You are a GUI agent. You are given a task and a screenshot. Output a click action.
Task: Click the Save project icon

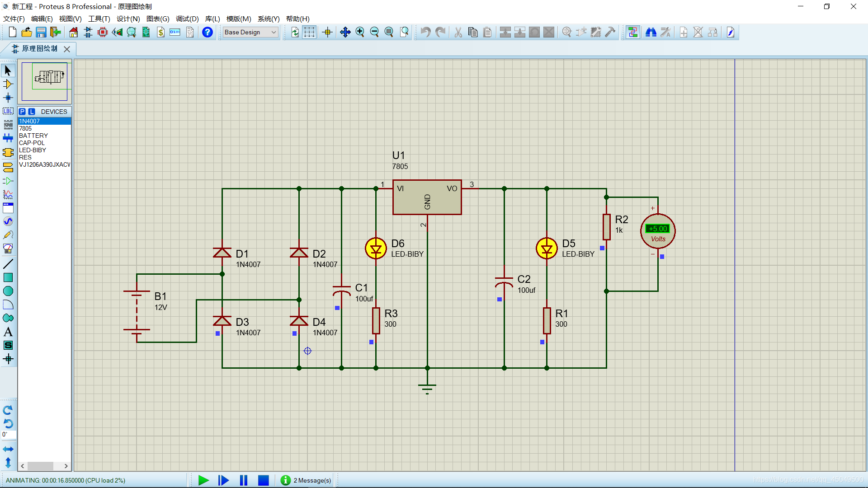point(41,32)
